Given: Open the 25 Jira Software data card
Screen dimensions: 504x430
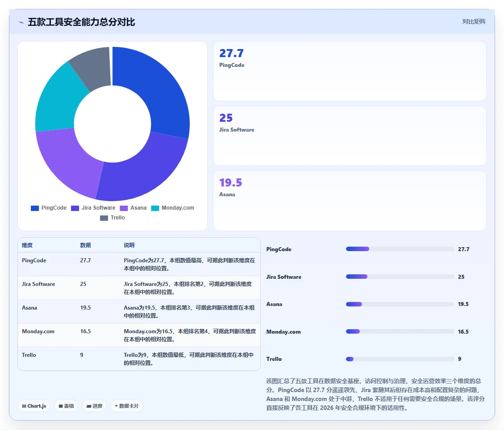Looking at the screenshot, I should click(x=350, y=136).
